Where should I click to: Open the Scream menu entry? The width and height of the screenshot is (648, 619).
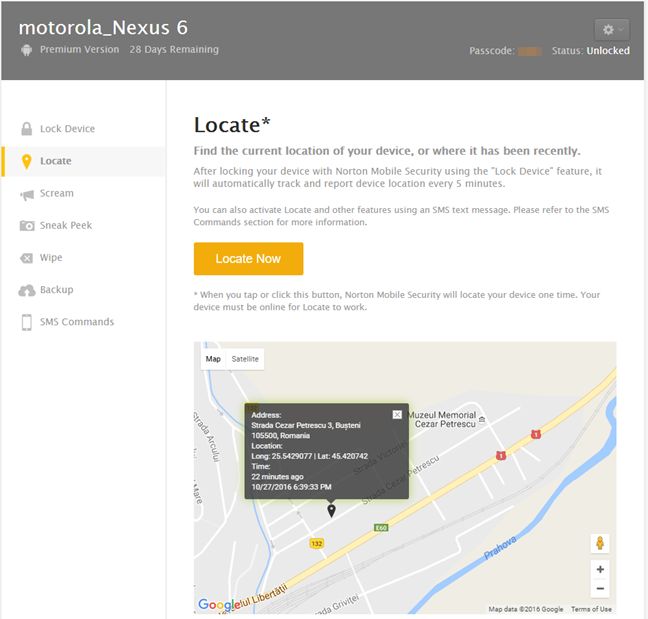click(x=83, y=193)
